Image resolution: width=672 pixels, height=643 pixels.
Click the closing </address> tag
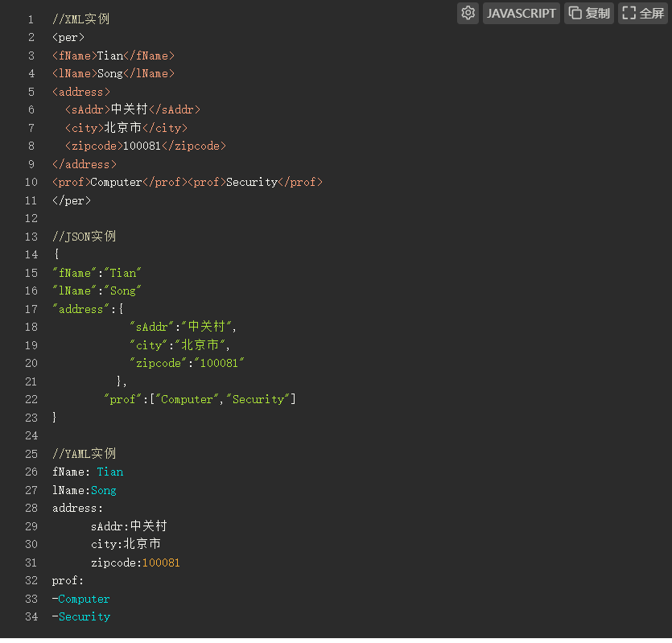pyautogui.click(x=84, y=164)
